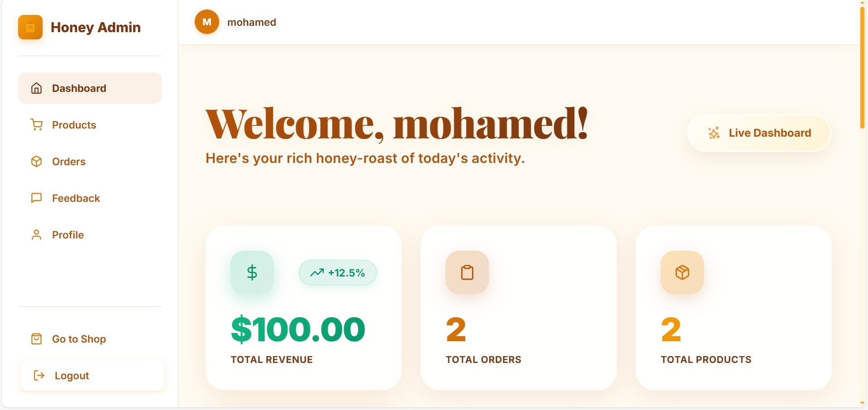This screenshot has width=868, height=410.
Task: Click the dollar sign revenue icon
Action: [x=252, y=272]
